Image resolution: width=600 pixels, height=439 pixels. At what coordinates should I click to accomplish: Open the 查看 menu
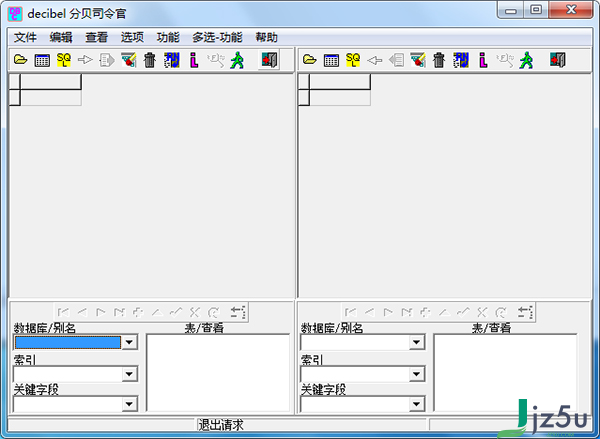coord(96,37)
